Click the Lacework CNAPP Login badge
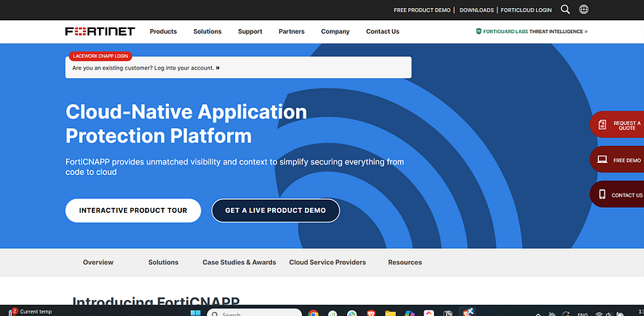This screenshot has height=316, width=644. pos(101,56)
